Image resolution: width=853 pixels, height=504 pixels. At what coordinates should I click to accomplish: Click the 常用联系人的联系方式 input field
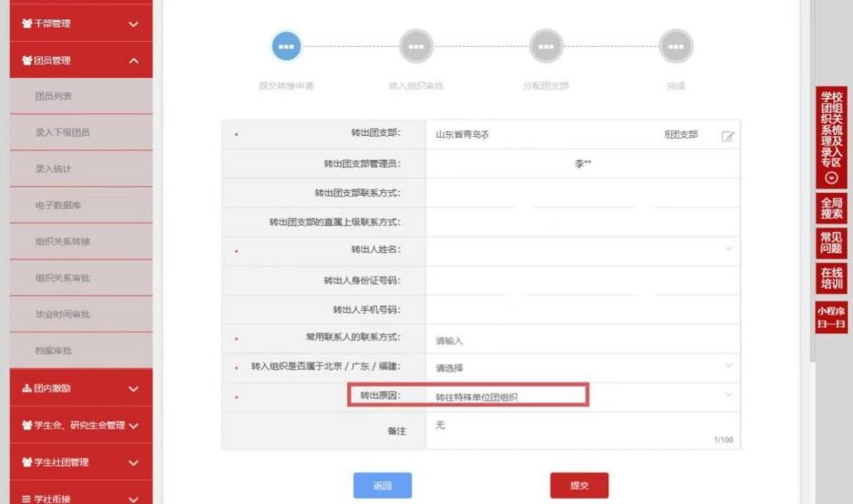pos(583,340)
